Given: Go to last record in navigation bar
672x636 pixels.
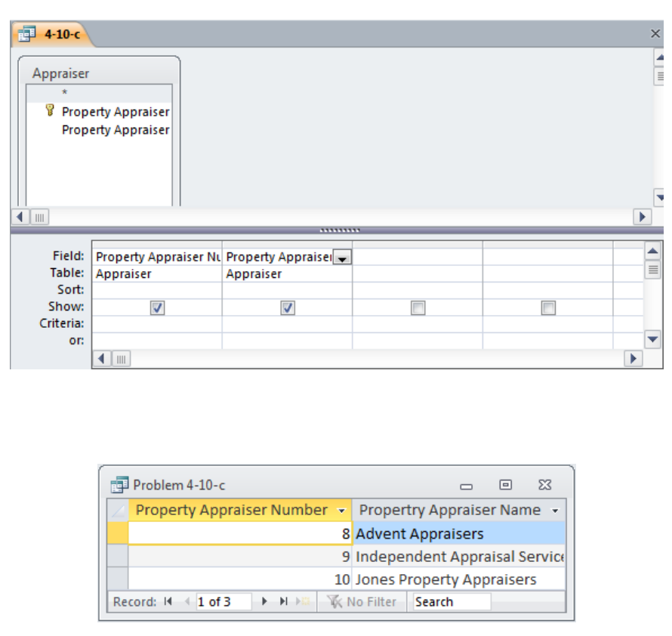Looking at the screenshot, I should 283,602.
